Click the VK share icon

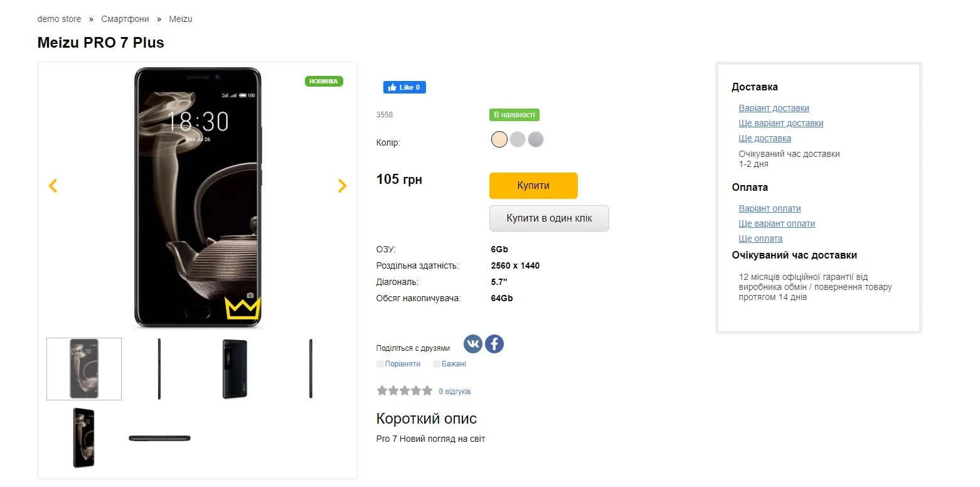pyautogui.click(x=472, y=344)
